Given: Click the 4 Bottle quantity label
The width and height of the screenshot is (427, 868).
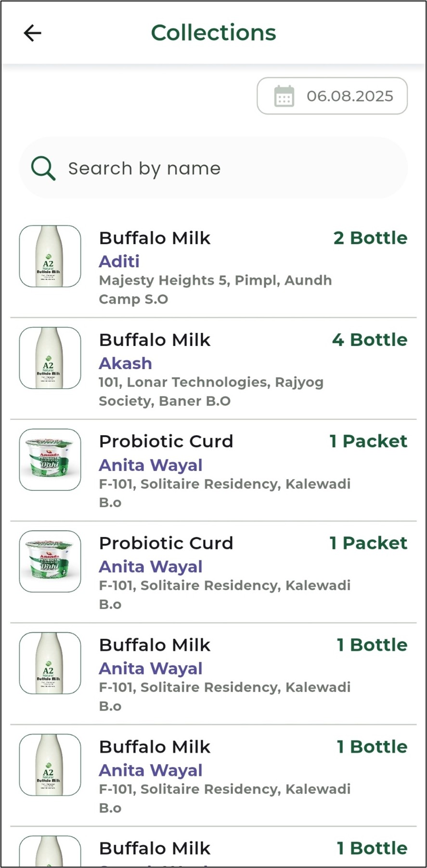Looking at the screenshot, I should click(370, 340).
